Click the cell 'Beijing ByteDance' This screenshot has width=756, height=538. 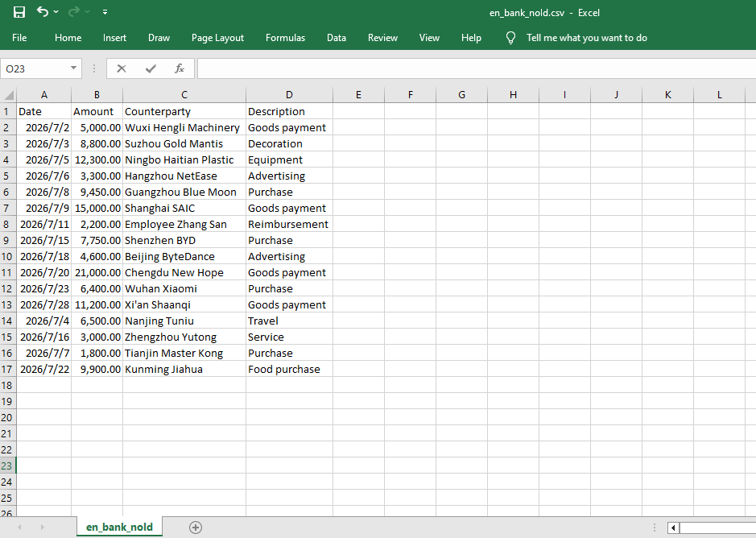tap(184, 256)
